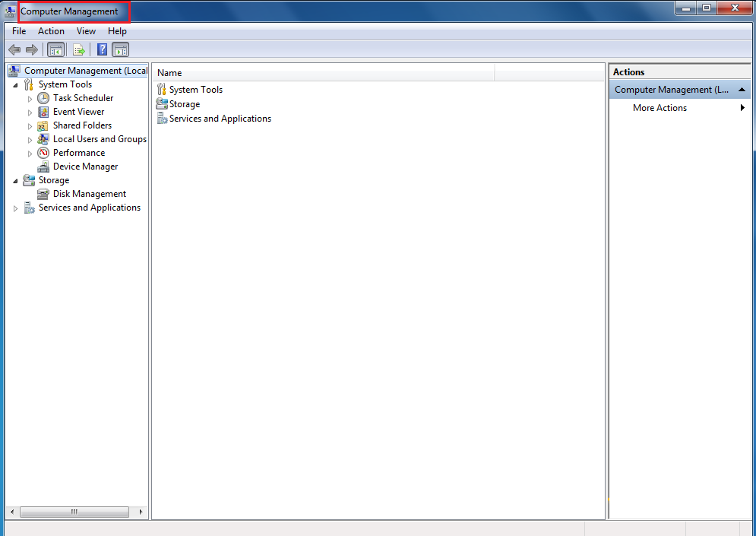
Task: Select Local Users and Groups node
Action: 99,139
